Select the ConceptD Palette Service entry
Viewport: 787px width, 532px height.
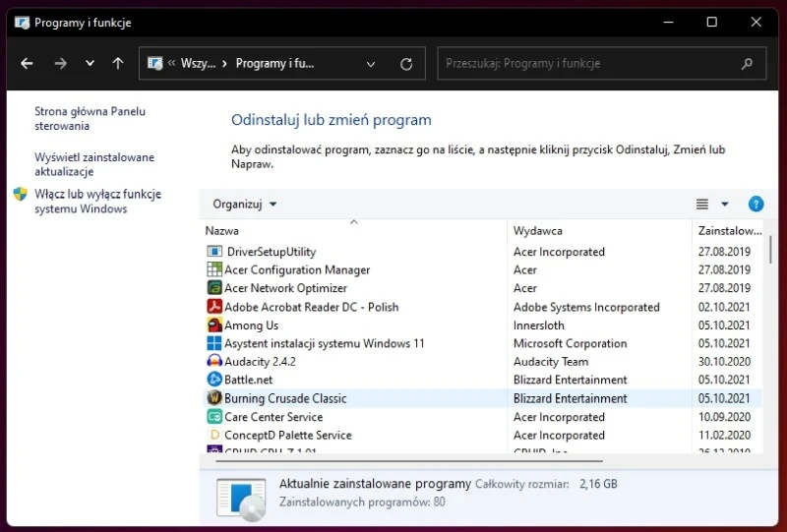click(x=288, y=435)
